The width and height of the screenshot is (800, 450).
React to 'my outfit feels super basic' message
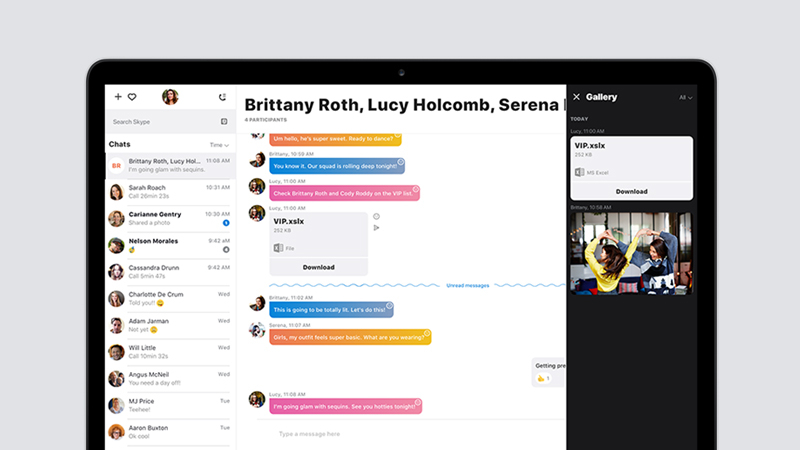[427, 333]
